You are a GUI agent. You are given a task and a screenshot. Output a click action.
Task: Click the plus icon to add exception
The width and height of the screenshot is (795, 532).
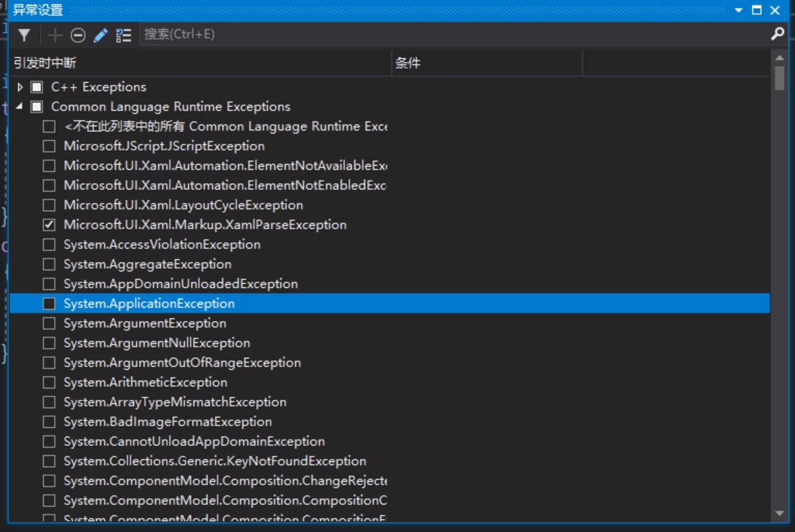pyautogui.click(x=55, y=35)
